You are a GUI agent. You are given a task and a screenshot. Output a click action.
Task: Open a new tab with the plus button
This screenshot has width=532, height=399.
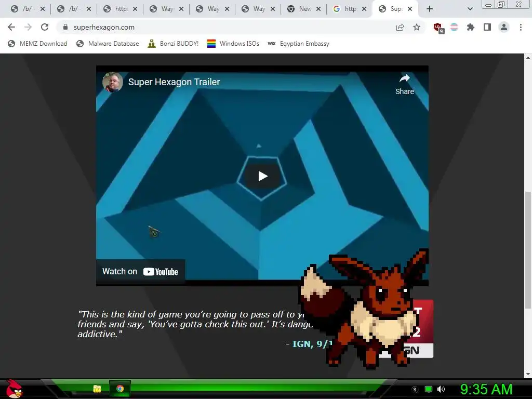(x=430, y=9)
